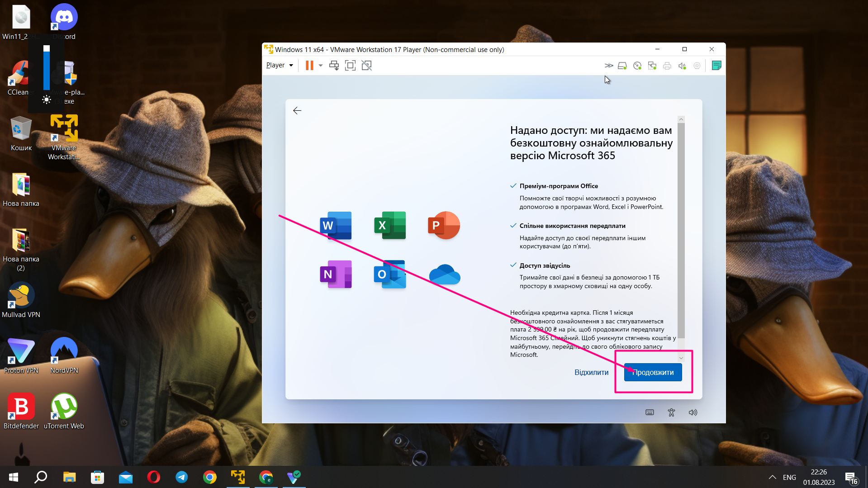Viewport: 868px width, 488px height.
Task: Select the uTorrent Web desktop icon
Action: point(64,411)
